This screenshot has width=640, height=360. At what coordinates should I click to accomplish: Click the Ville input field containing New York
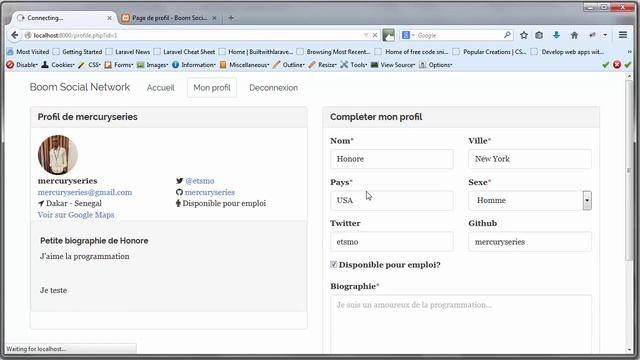530,159
